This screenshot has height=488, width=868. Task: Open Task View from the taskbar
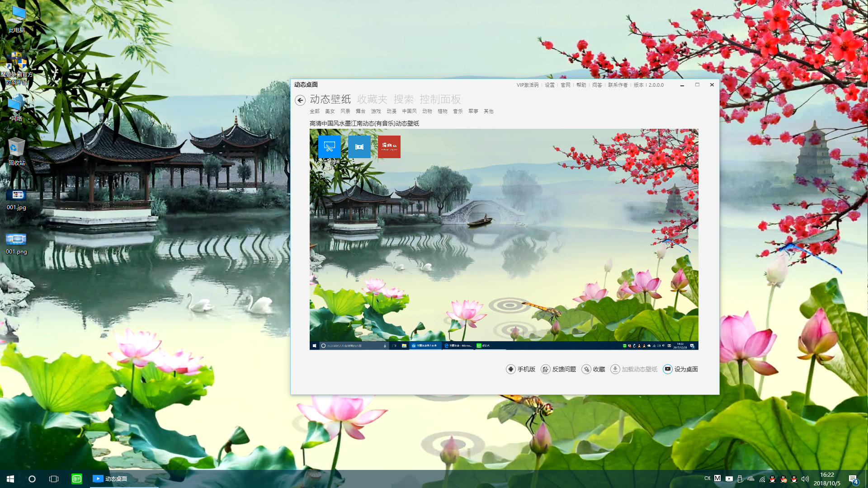click(54, 479)
